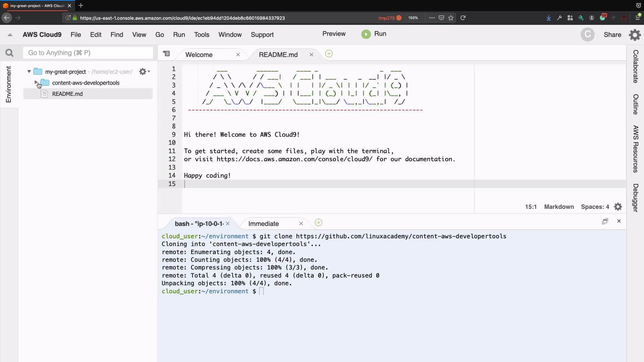This screenshot has height=362, width=644.
Task: Click the editor settings gear in status bar
Action: (x=618, y=207)
